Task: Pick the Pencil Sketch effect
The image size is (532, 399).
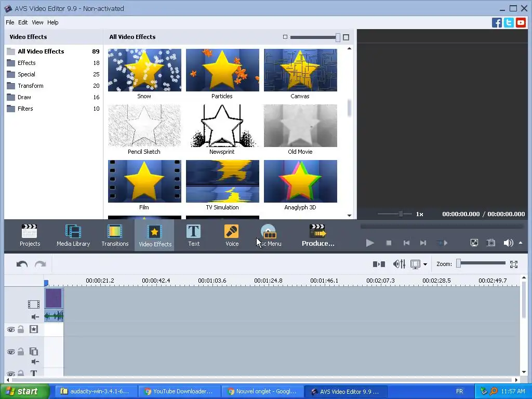Action: [144, 126]
